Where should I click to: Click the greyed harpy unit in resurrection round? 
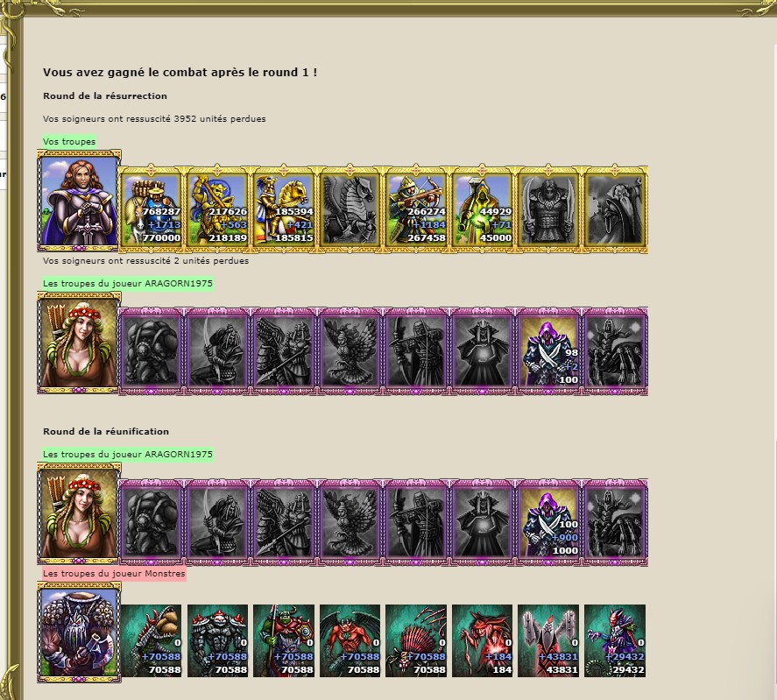pyautogui.click(x=350, y=351)
